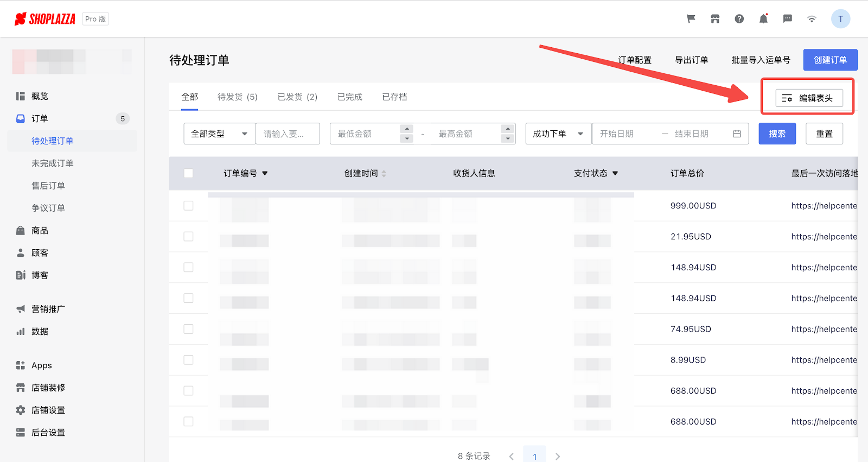Click the user avatar labeled T

tap(840, 19)
